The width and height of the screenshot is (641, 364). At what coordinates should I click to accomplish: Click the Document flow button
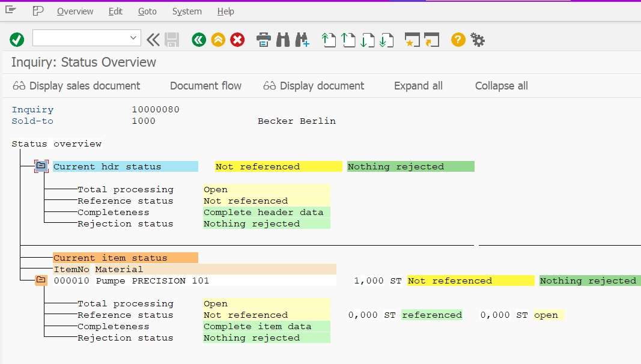206,85
